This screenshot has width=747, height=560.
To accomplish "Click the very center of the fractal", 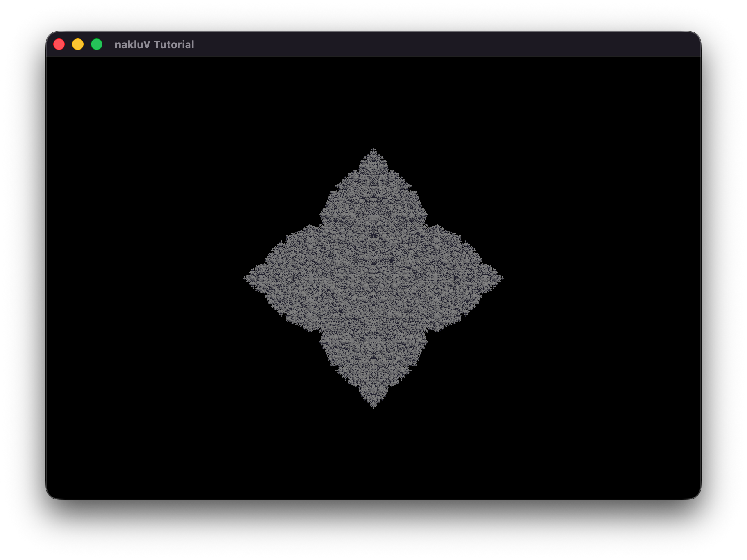I will coord(373,278).
